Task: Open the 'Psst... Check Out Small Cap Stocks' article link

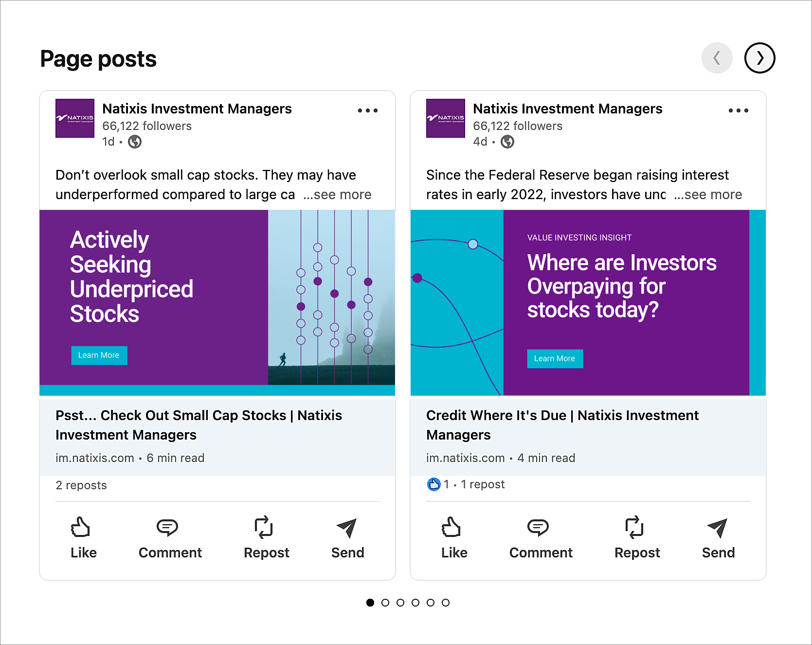Action: tap(198, 425)
